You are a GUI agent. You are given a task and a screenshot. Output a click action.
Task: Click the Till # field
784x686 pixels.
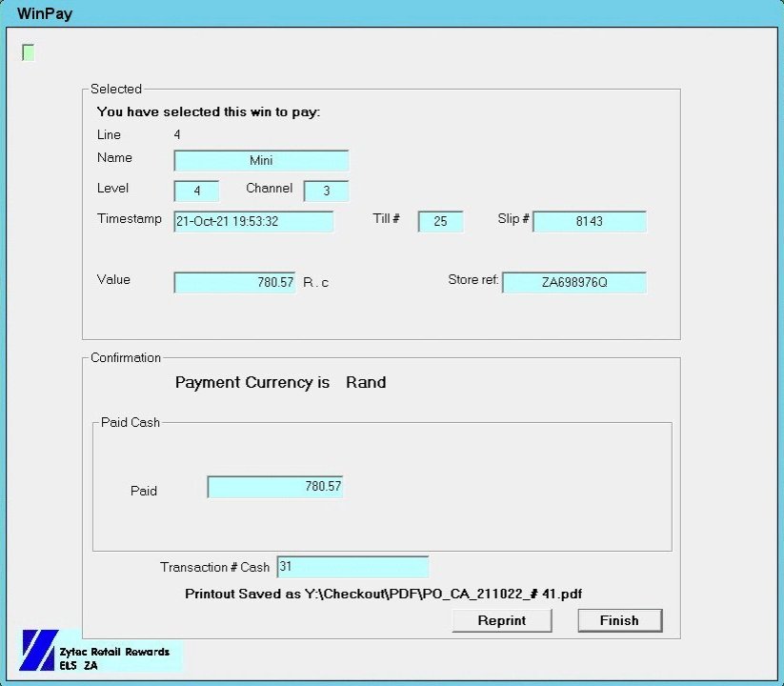coord(440,221)
